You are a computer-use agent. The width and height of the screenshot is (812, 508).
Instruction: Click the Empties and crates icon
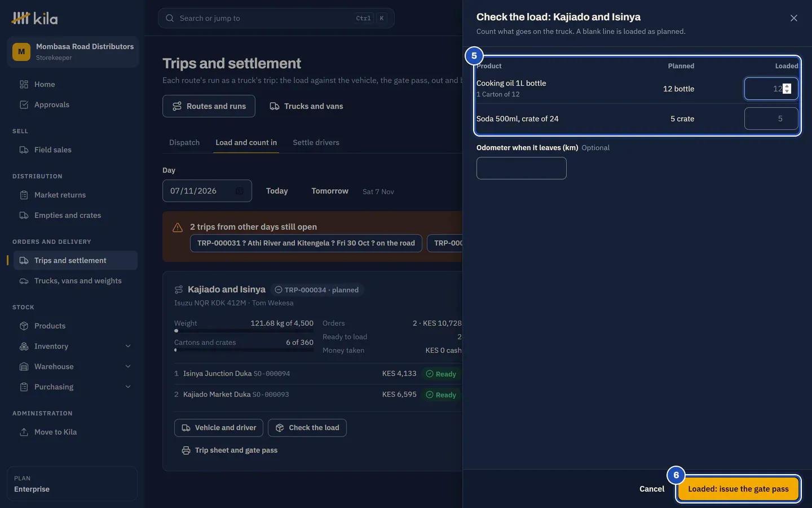24,215
